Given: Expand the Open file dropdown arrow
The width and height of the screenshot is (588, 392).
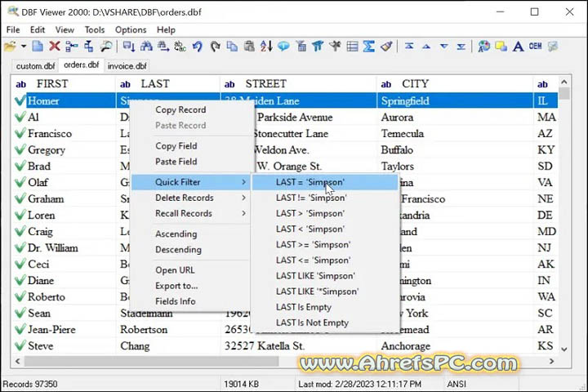Looking at the screenshot, I should (x=23, y=47).
